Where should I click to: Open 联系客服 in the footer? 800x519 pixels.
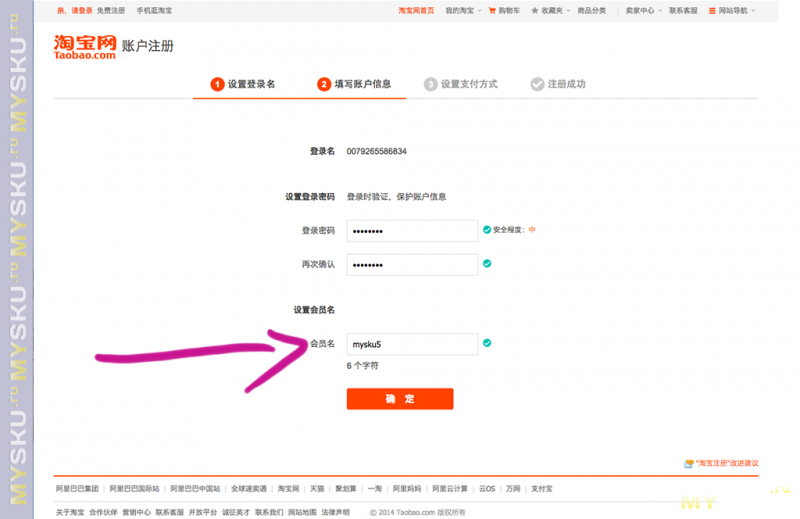(x=169, y=512)
